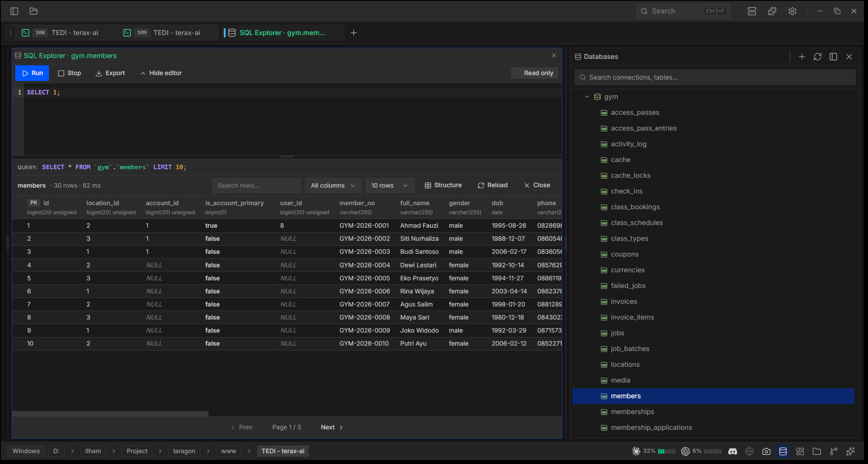Click the Search rows input field
868x464 pixels.
256,186
